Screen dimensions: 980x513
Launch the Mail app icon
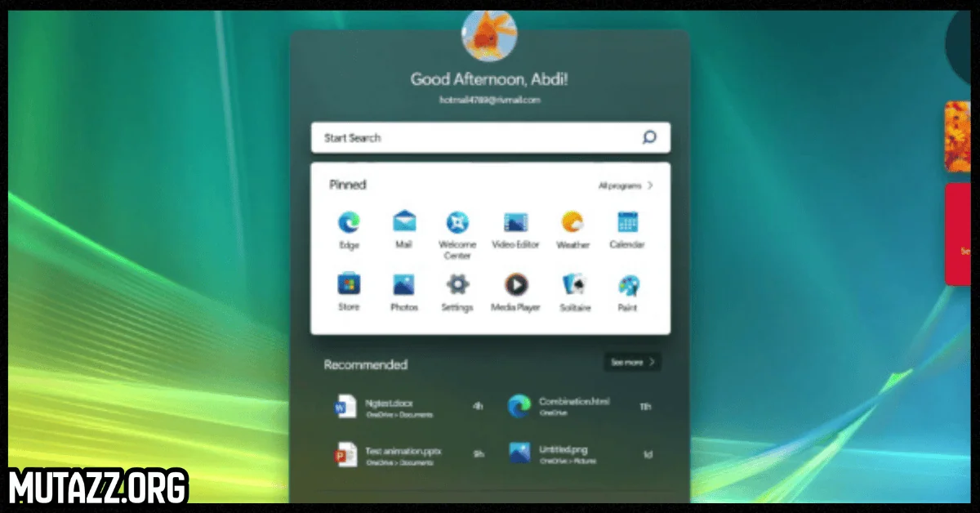[x=403, y=223]
